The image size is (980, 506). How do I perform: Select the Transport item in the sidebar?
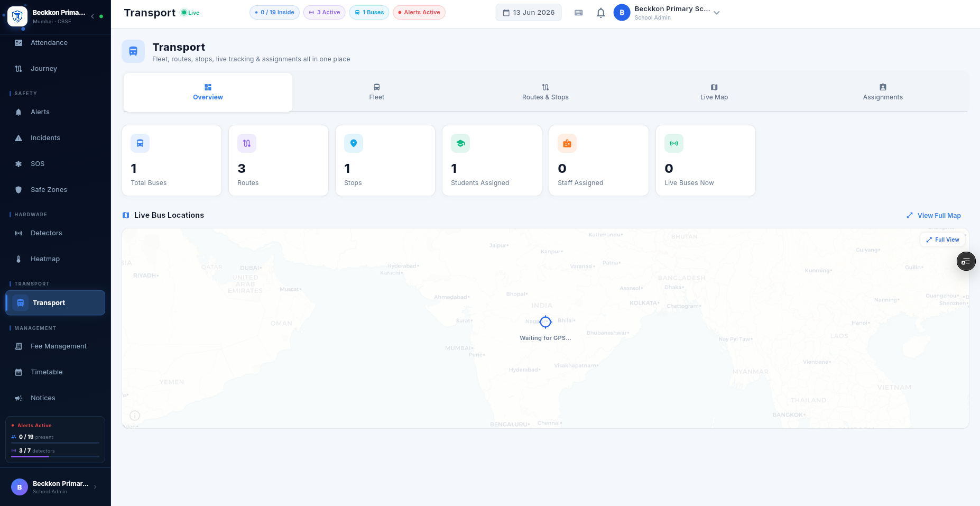click(x=55, y=303)
